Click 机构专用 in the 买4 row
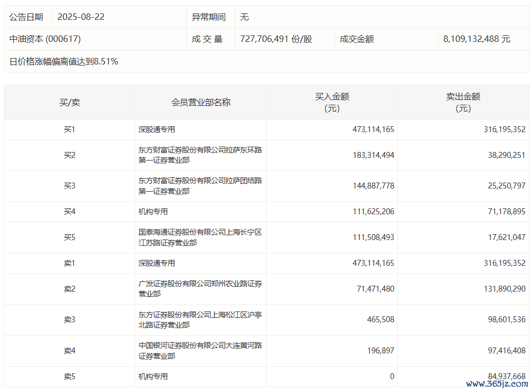 [153, 212]
